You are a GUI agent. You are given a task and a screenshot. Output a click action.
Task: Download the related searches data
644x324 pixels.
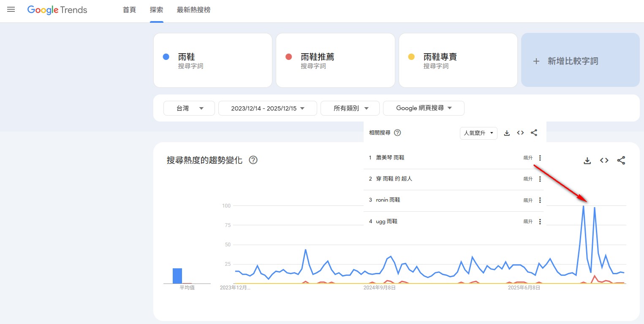(x=507, y=133)
